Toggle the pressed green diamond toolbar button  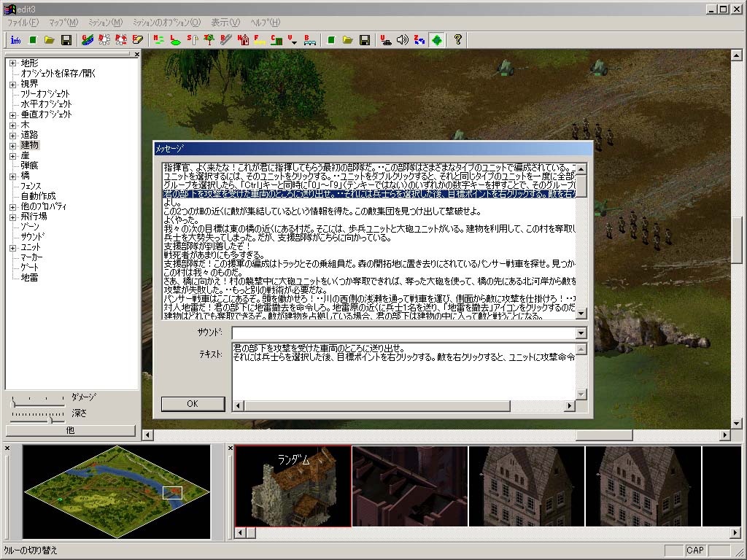436,39
